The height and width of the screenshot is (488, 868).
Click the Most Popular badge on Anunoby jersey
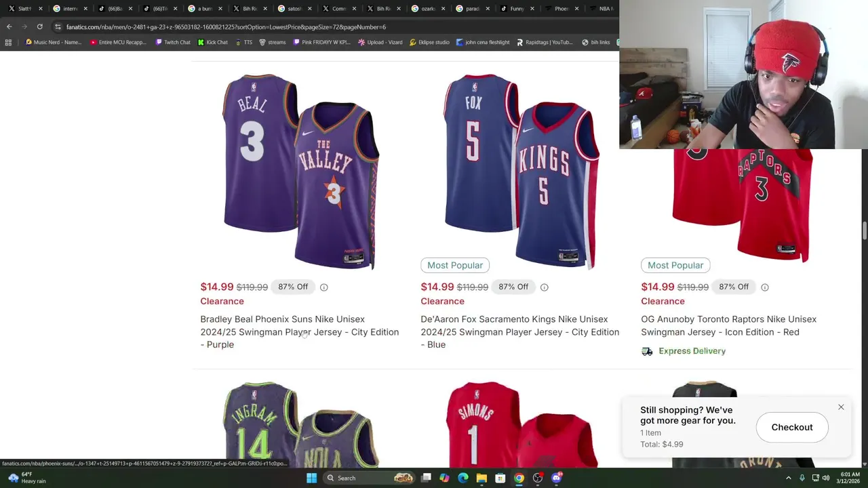point(675,265)
